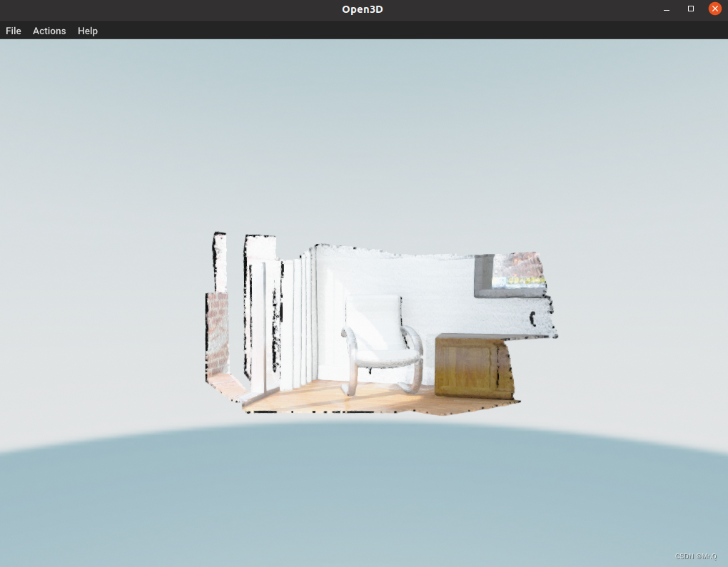
Task: Open the Help menu
Action: click(x=87, y=31)
